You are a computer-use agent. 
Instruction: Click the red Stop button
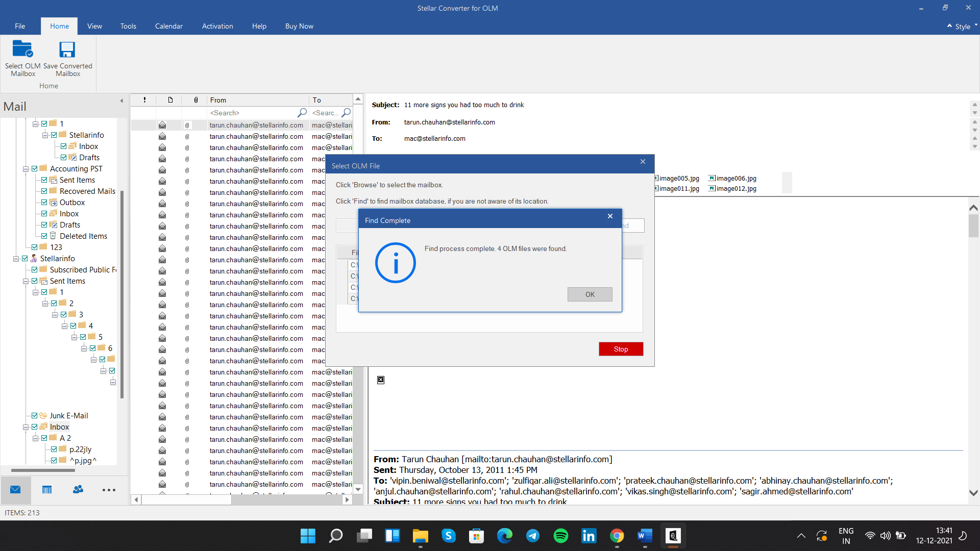click(621, 349)
